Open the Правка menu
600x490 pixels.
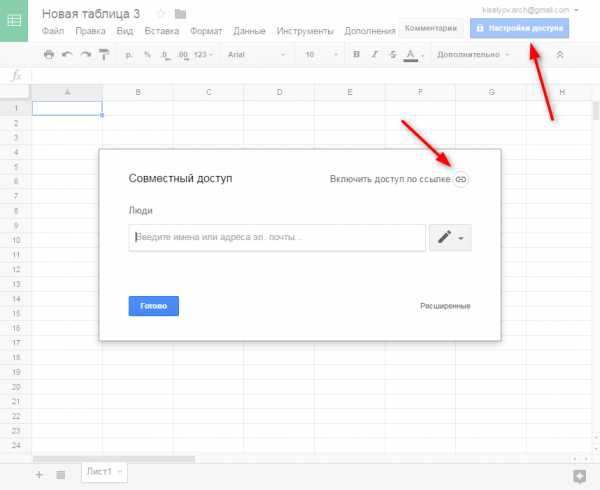point(90,31)
